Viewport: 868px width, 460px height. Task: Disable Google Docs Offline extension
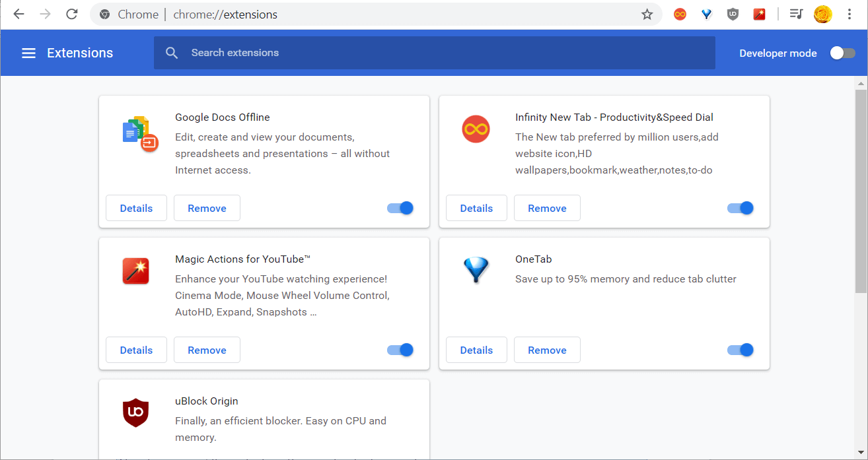pos(400,208)
